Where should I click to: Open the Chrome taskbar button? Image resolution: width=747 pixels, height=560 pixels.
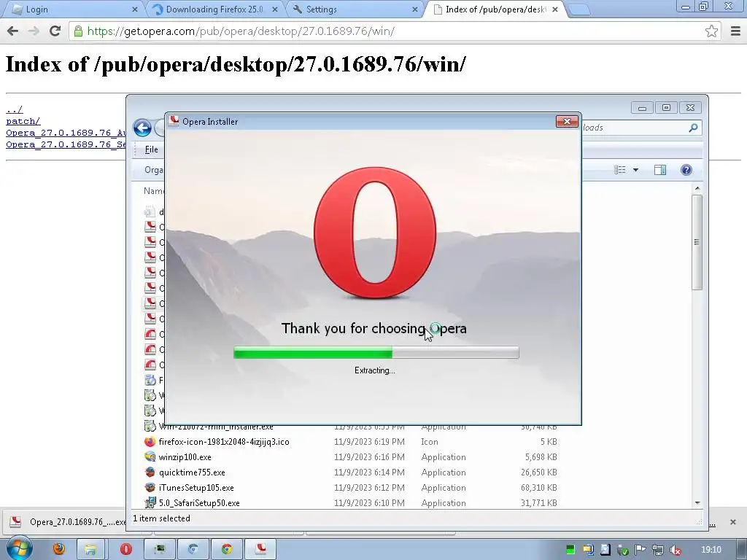click(x=227, y=549)
